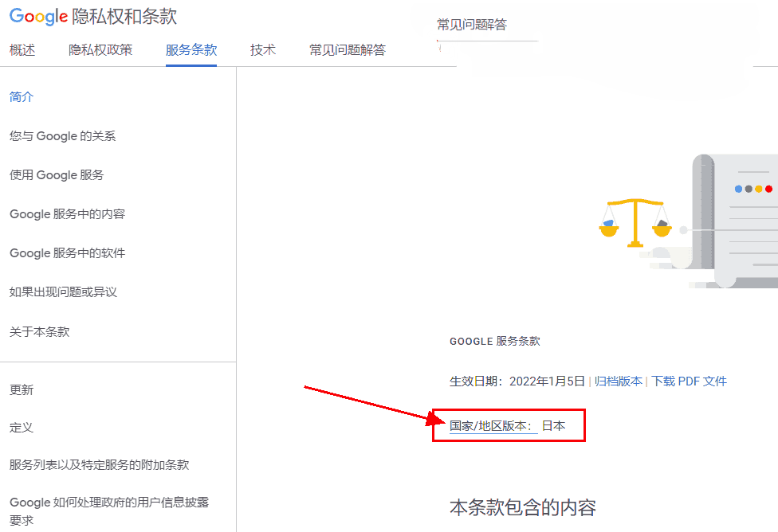Screen dimensions: 778x532
Task: Go to 常见问题解答 tab in navigation
Action: [x=348, y=50]
